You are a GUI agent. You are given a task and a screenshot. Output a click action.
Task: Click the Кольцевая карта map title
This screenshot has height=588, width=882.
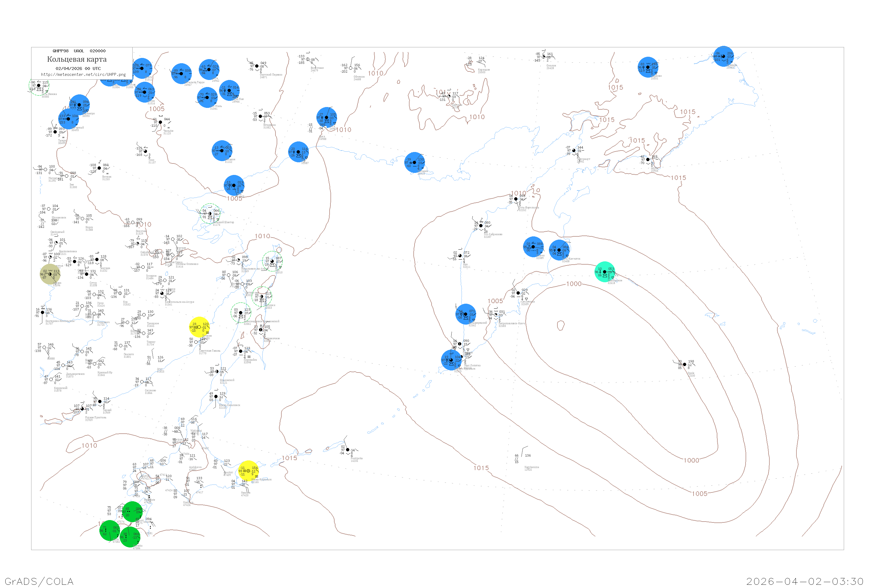(77, 59)
